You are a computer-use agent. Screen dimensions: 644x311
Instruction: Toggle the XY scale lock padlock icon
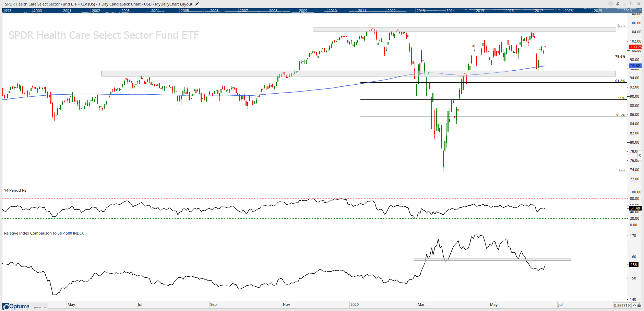tap(639, 305)
